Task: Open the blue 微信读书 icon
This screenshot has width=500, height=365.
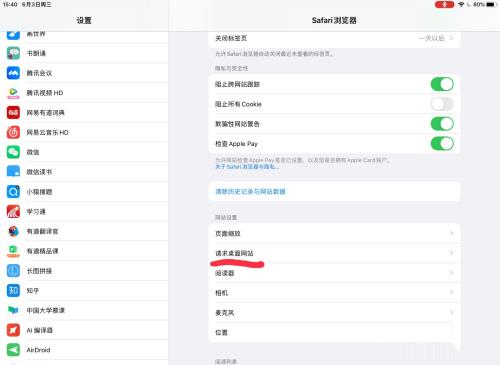Action: pyautogui.click(x=13, y=172)
